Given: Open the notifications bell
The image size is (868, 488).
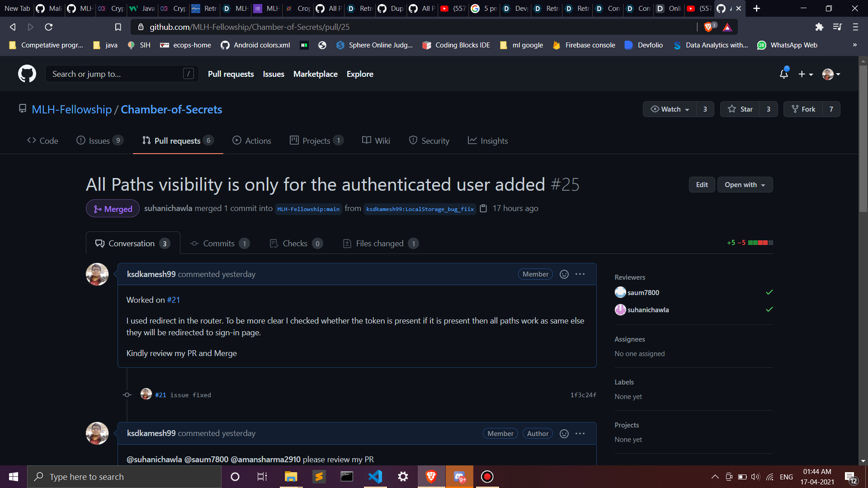Looking at the screenshot, I should 784,74.
